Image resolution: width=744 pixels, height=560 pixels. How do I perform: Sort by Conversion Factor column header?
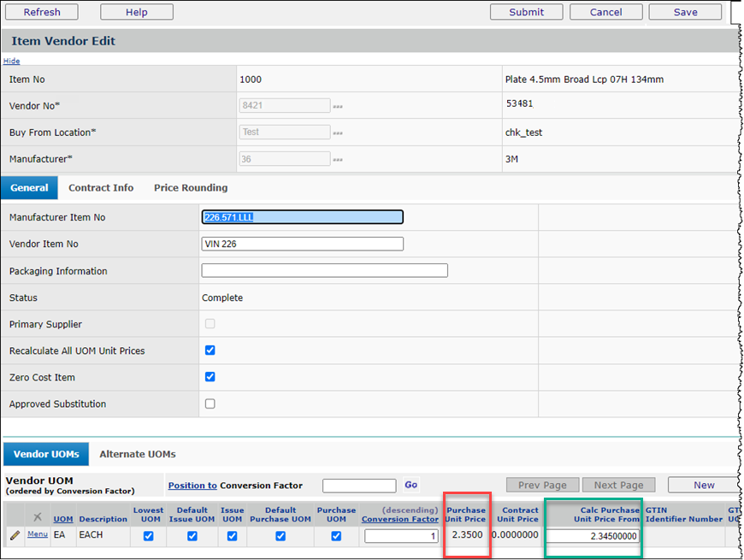[399, 519]
